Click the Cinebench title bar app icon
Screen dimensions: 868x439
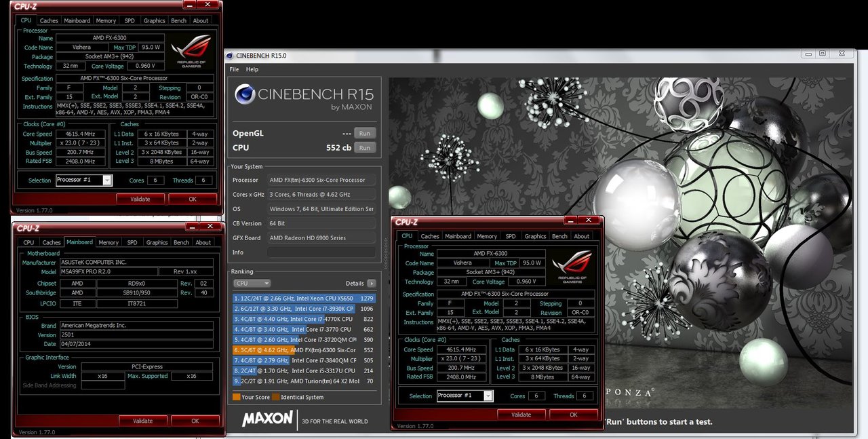[x=231, y=56]
